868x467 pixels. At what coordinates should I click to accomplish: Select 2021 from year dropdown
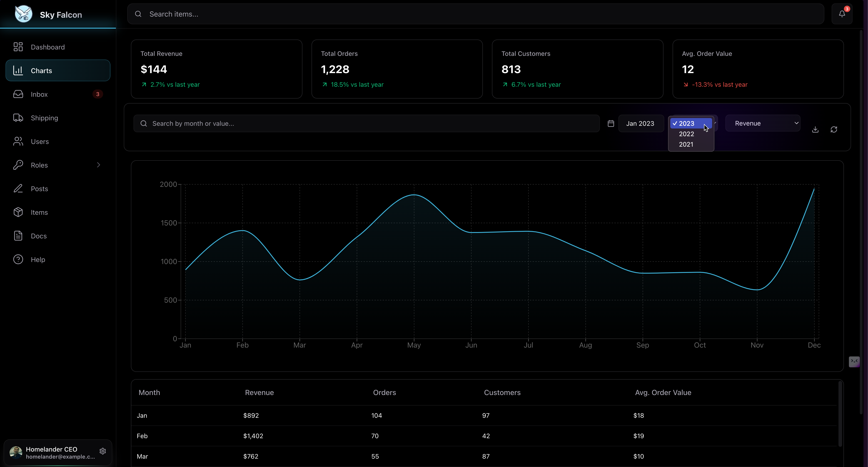(x=691, y=144)
